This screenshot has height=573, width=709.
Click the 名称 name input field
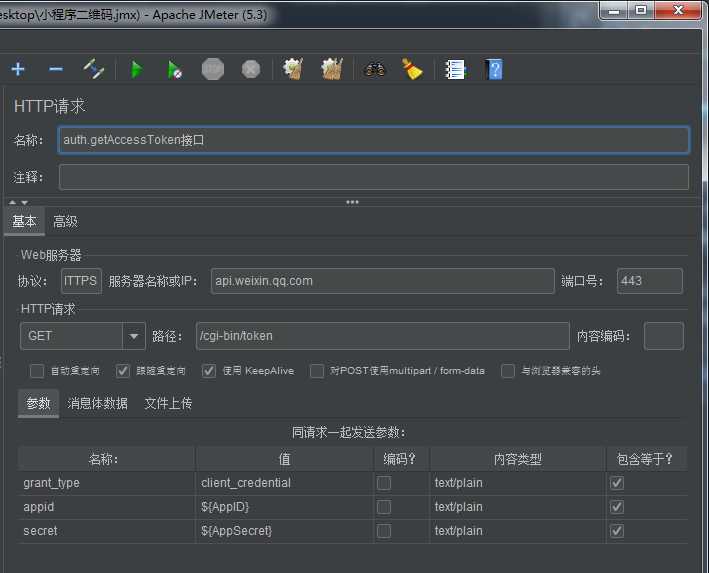[374, 140]
